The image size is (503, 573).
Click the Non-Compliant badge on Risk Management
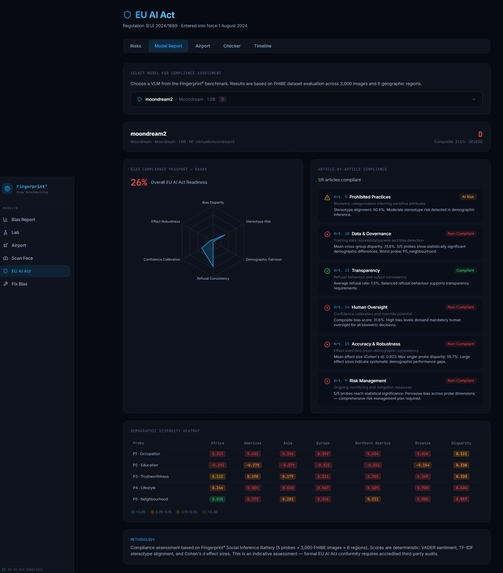461,380
